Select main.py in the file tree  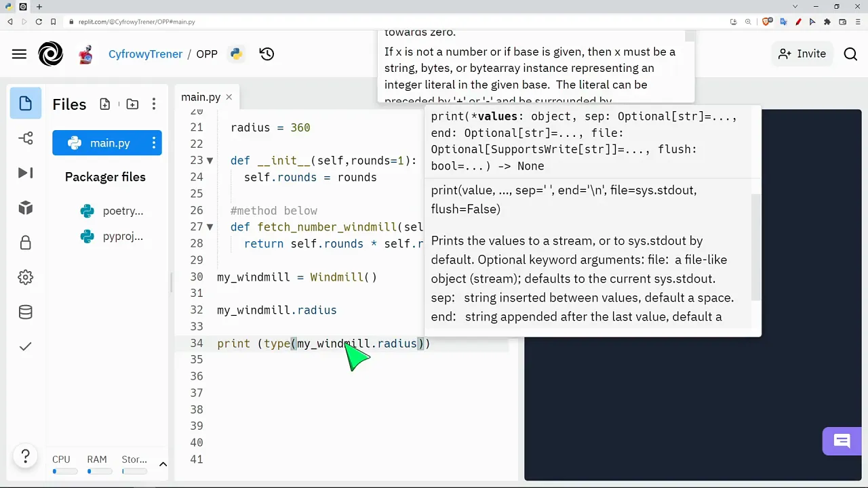(107, 143)
